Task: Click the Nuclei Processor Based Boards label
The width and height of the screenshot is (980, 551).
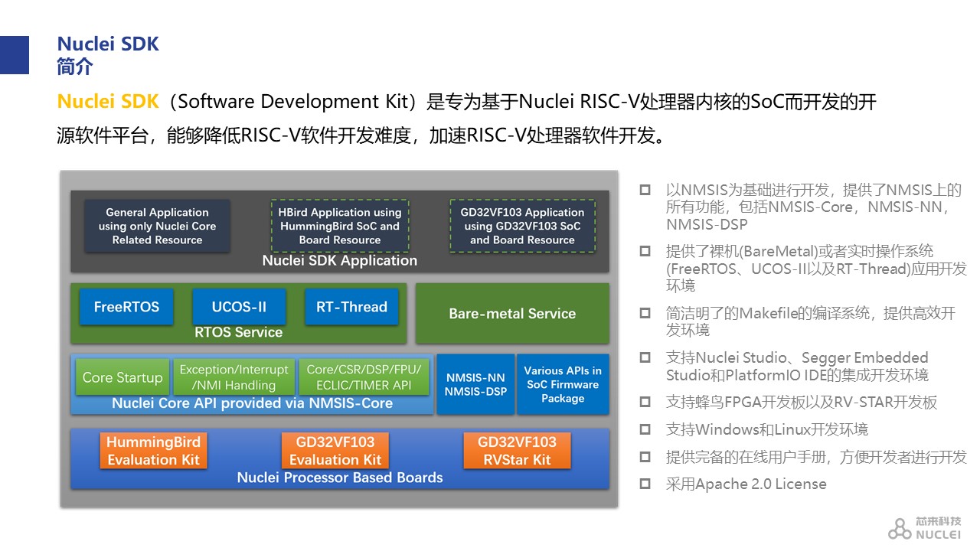Action: [340, 478]
